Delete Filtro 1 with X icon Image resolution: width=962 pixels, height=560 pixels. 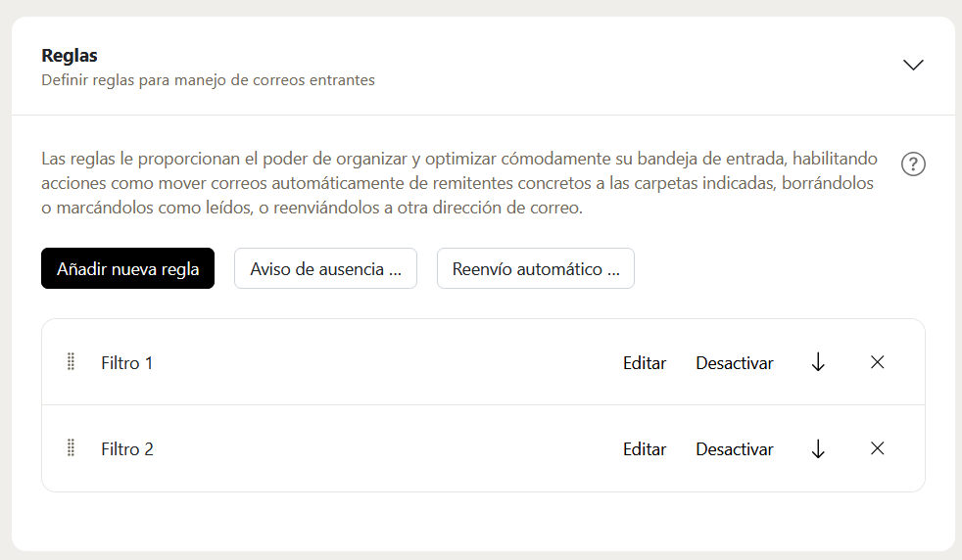878,362
